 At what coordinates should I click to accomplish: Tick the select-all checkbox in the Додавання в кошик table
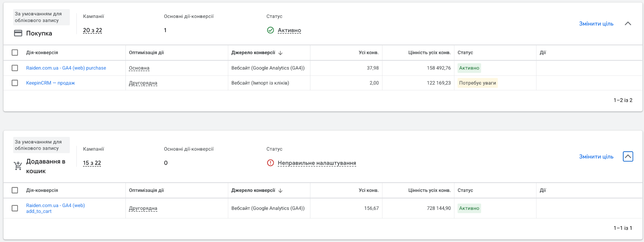[x=15, y=190]
